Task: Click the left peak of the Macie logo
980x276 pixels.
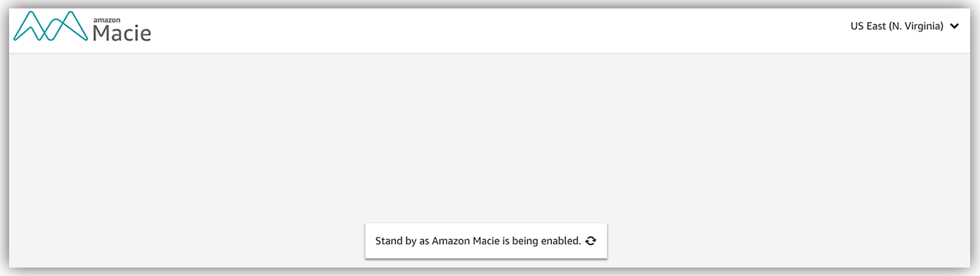Action: click(32, 15)
